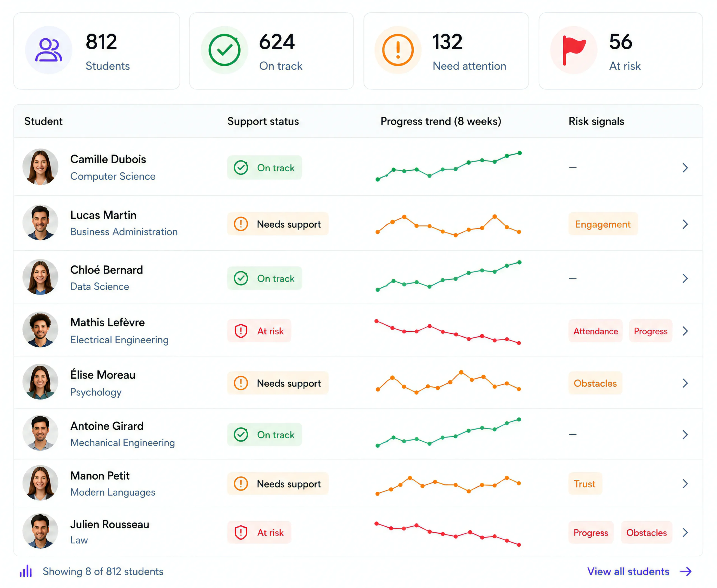This screenshot has height=588, width=717.
Task: Open View all students link
Action: point(639,571)
